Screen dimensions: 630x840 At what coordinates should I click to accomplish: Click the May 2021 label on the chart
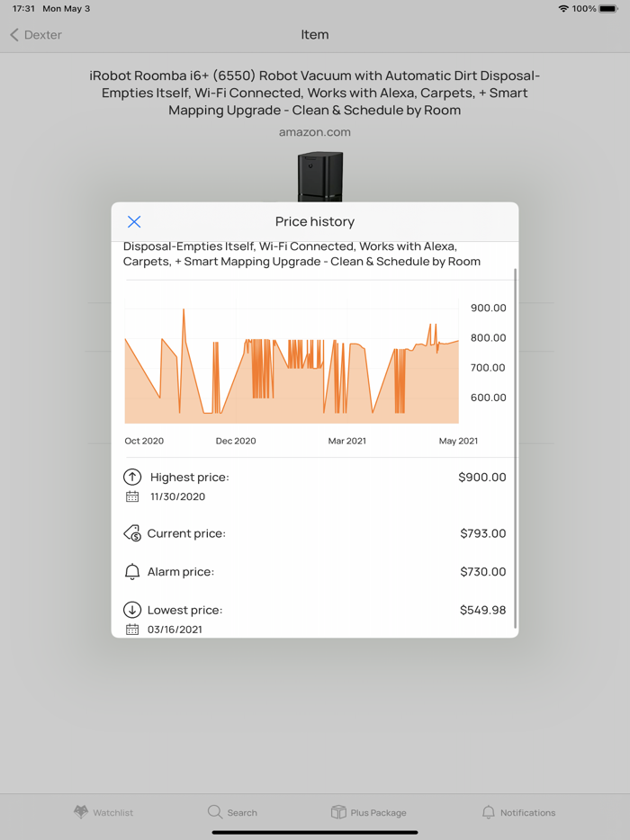(457, 441)
